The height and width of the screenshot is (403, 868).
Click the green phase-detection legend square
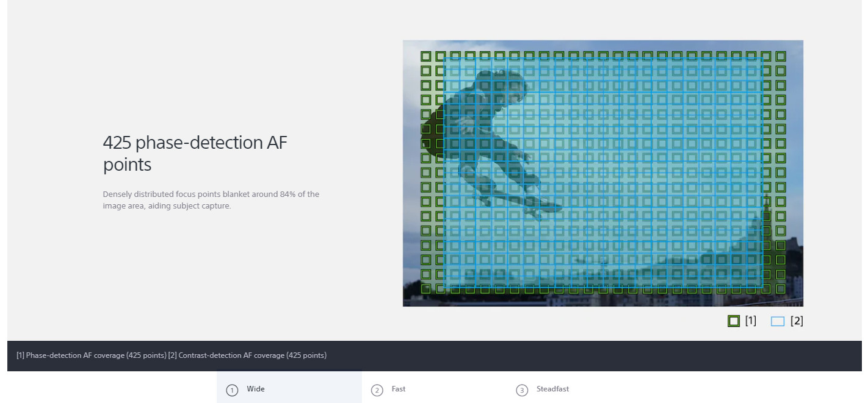pos(734,321)
